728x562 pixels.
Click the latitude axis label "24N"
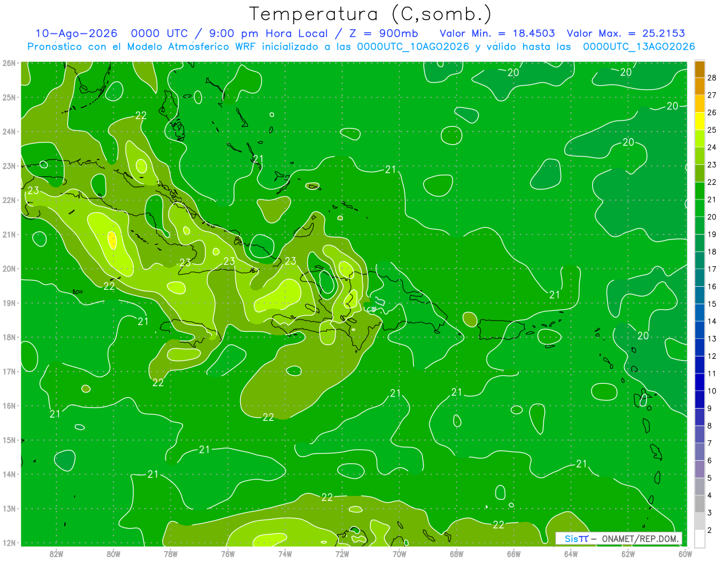[x=9, y=131]
